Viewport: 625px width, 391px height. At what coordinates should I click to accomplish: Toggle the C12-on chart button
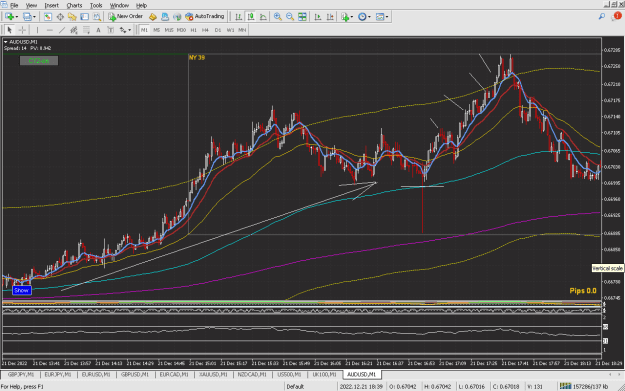click(x=39, y=61)
